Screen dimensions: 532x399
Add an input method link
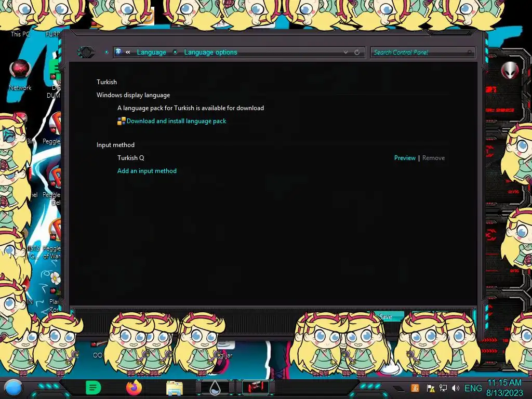click(147, 171)
